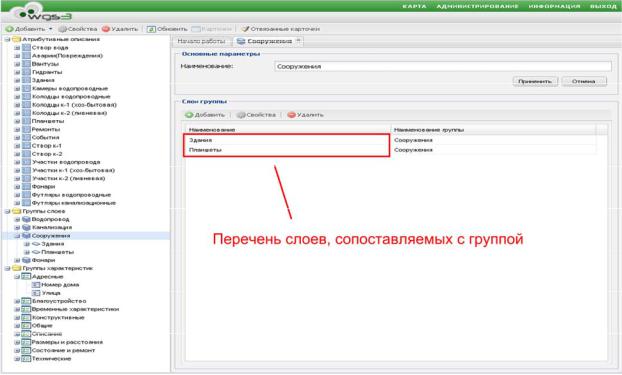The height and width of the screenshot is (375, 622).
Task: Click the Группы слоев folder icon
Action: coord(16,212)
